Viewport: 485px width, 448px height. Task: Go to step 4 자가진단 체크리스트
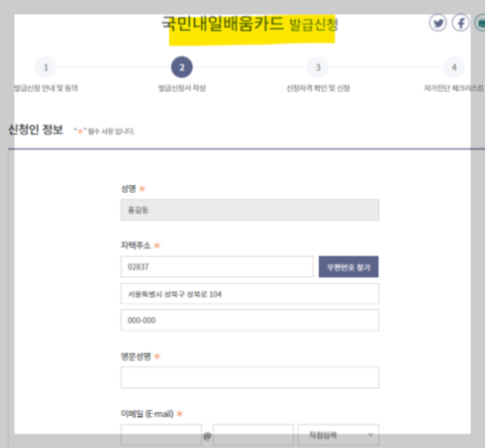(454, 67)
